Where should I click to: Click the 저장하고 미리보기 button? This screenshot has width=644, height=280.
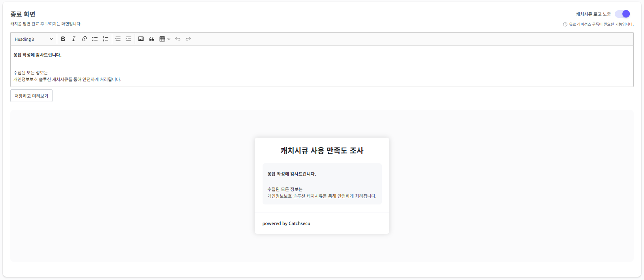(x=31, y=96)
